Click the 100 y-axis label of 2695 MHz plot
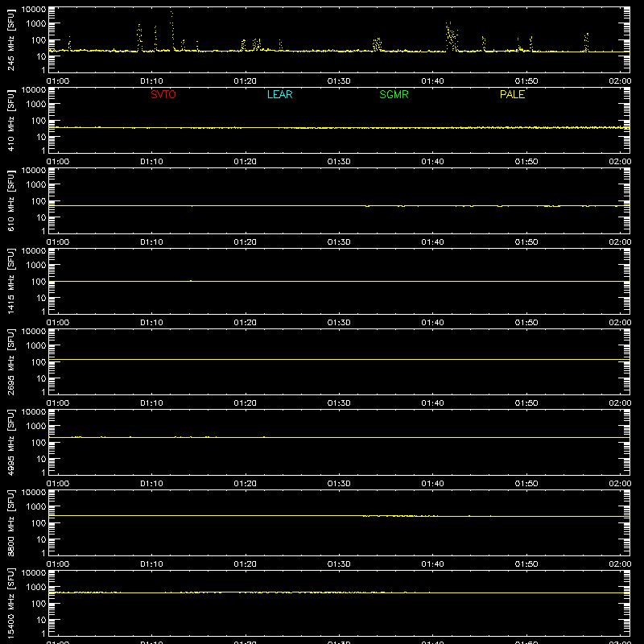 (x=39, y=362)
